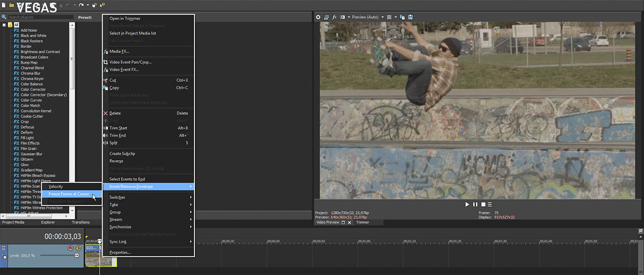Switch to the Explorer tab
This screenshot has width=644, height=275.
point(48,222)
